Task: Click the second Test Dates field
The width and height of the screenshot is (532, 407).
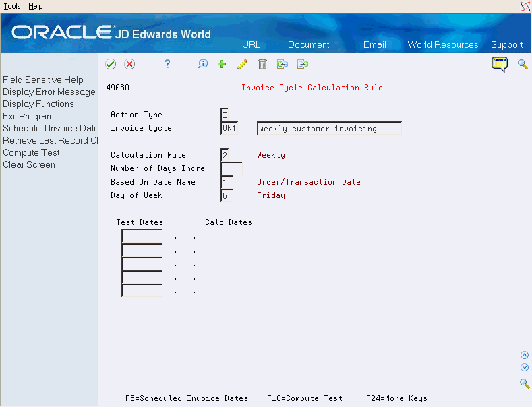Action: pos(142,250)
